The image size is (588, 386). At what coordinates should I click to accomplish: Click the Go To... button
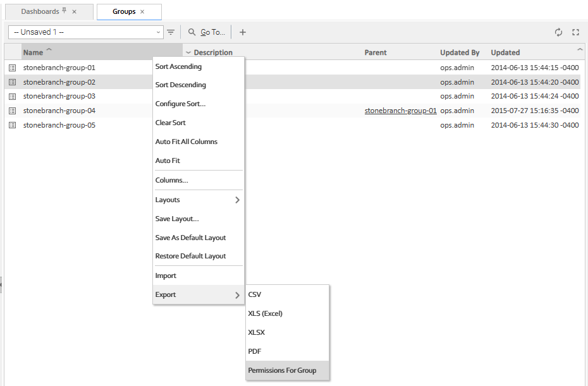(207, 32)
